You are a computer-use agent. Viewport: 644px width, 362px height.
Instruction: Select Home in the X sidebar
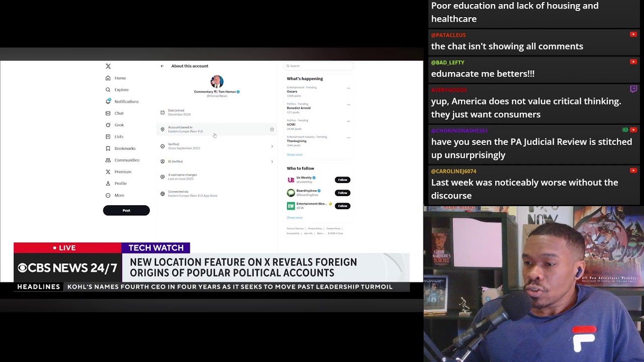[120, 78]
